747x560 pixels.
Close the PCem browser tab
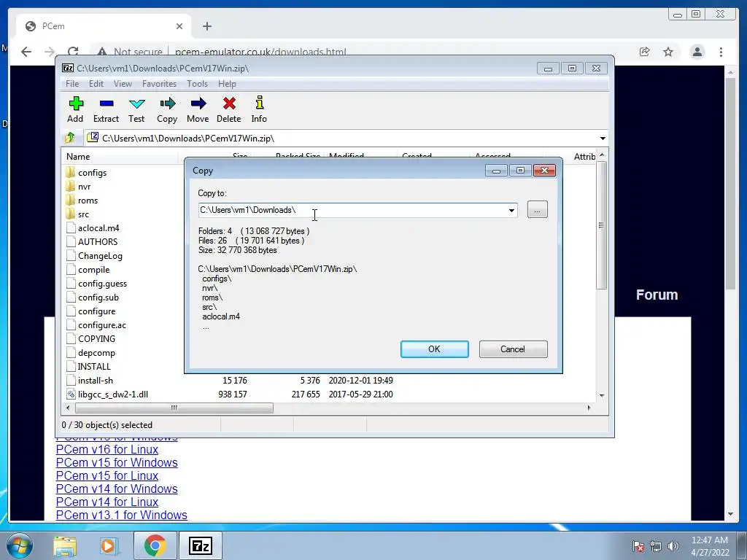click(x=179, y=26)
